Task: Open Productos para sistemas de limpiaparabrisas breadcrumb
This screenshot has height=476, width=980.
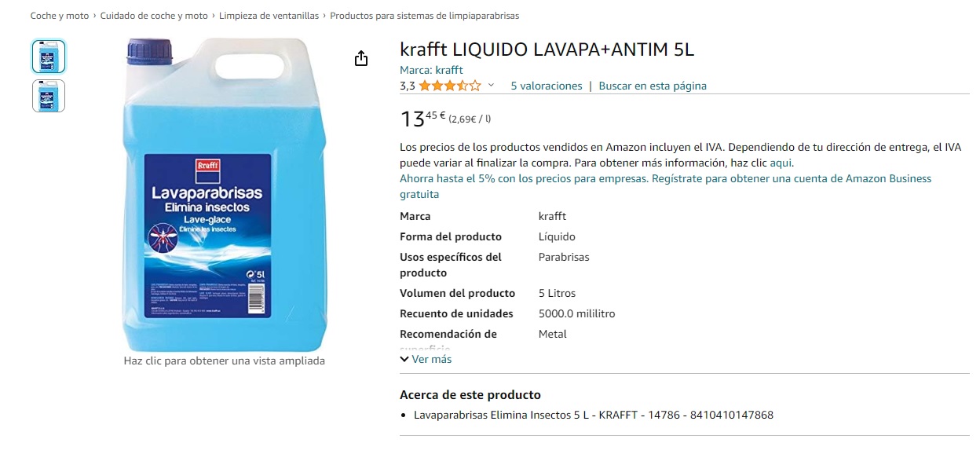Action: pyautogui.click(x=425, y=16)
